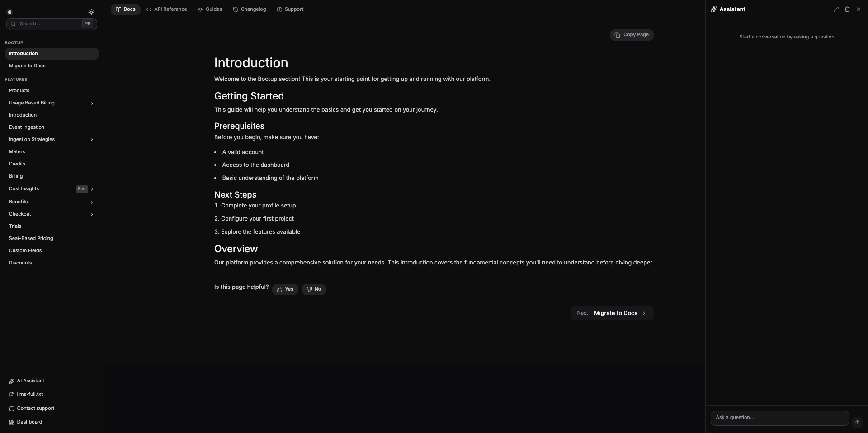Open the AI Assistant from the sidebar

[x=29, y=381]
